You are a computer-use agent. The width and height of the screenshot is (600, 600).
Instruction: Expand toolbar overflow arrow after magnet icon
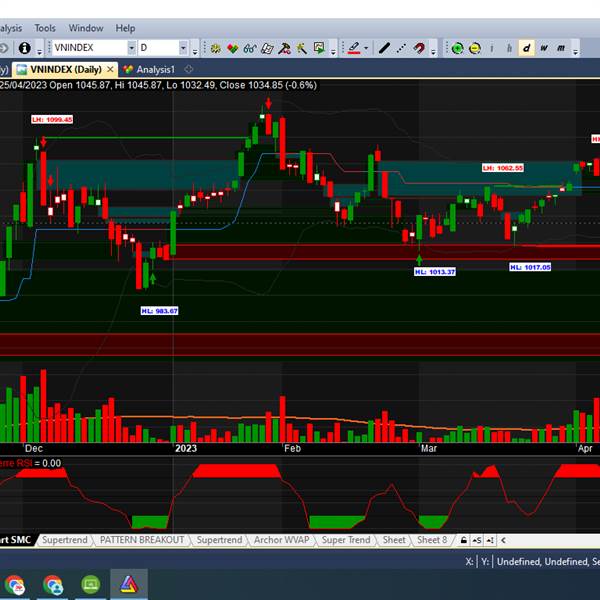pos(433,51)
